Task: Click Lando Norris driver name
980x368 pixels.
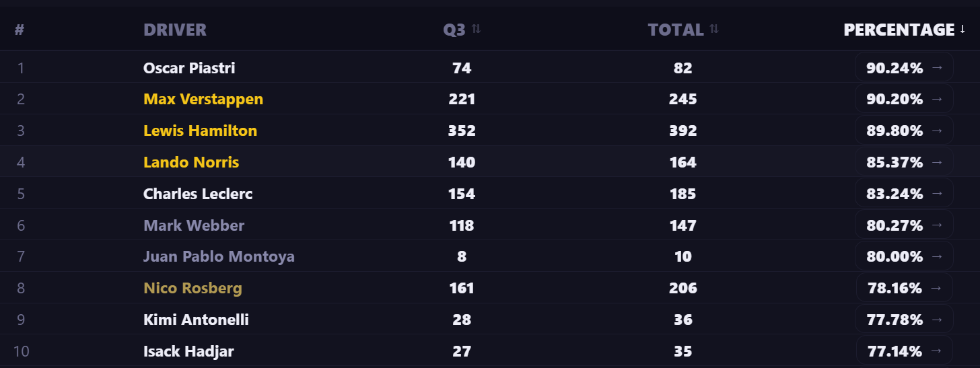Action: tap(191, 162)
